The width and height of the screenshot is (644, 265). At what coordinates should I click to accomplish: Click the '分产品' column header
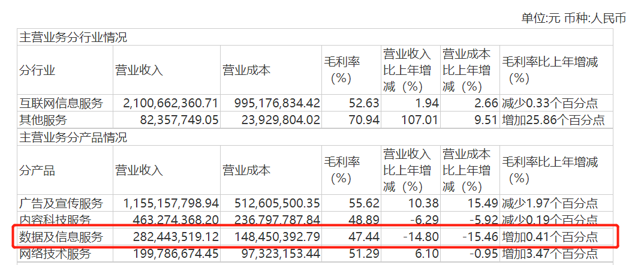coord(37,170)
